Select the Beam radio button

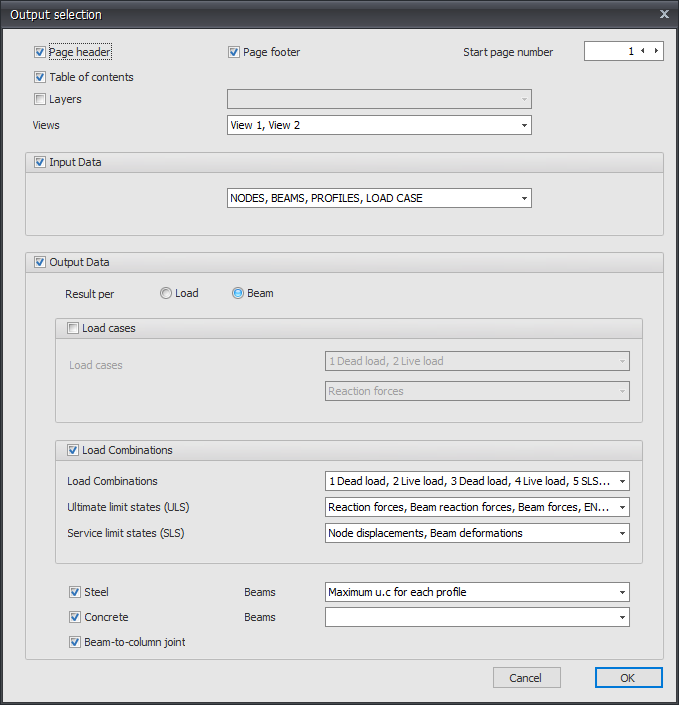(x=238, y=293)
